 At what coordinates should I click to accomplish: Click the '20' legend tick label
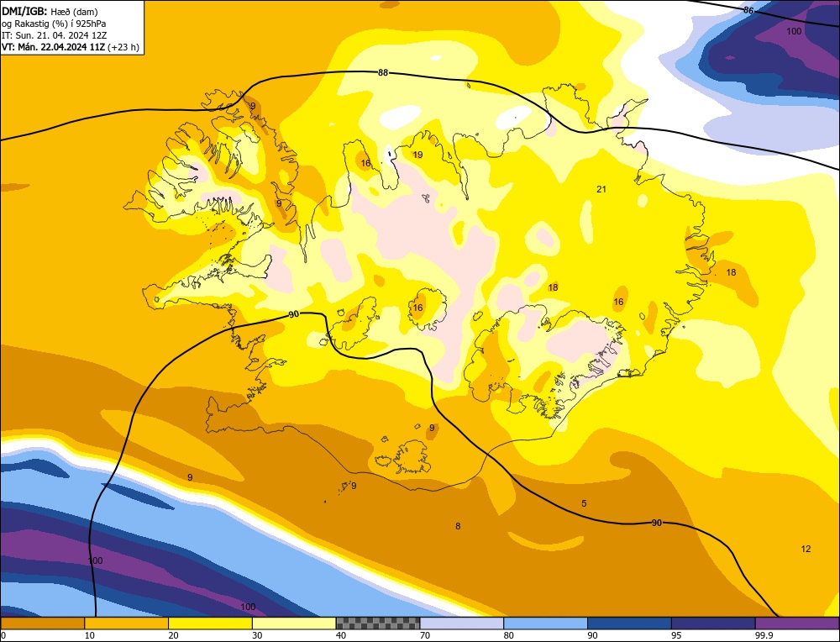coord(174,635)
